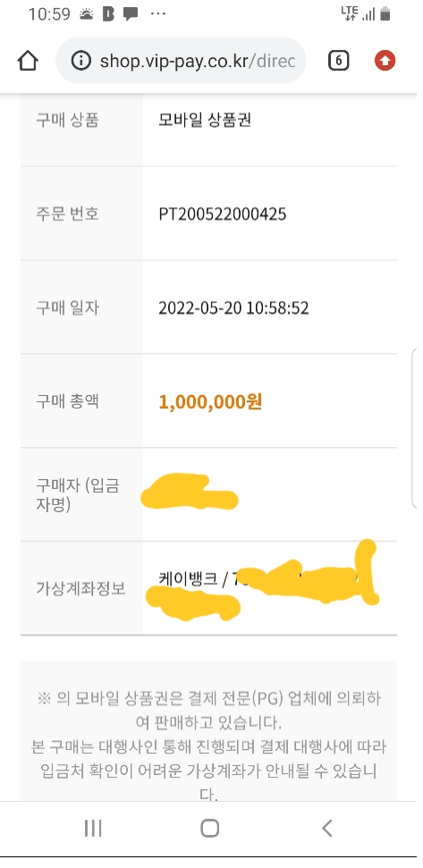Open the three-dot notification overflow
Screen dimensions: 423x868
(158, 14)
